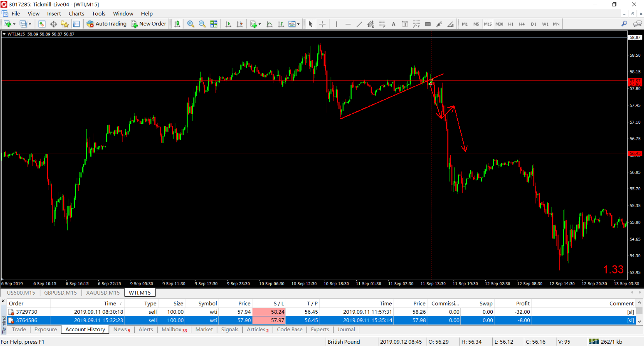Screen dimensions: 644x346
Task: Select order 3729730 row
Action: (x=321, y=312)
